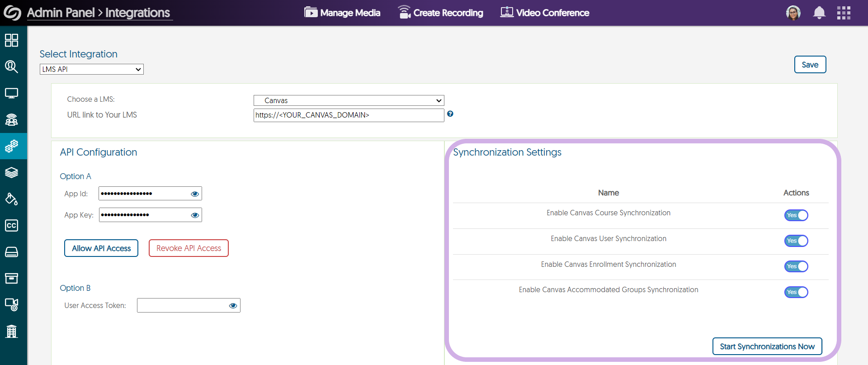Reveal the App Key value
This screenshot has height=365, width=868.
(x=195, y=215)
